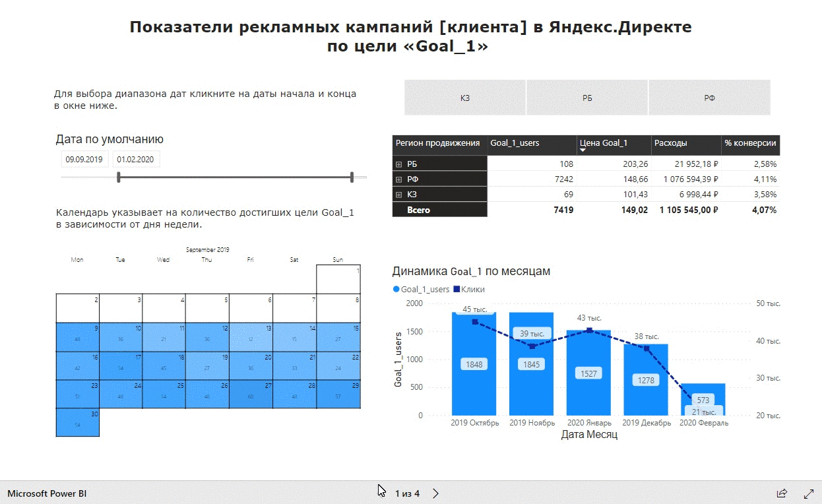Click the sort arrow under the Цена Goal_1 header
Image resolution: width=822 pixels, height=504 pixels.
point(583,151)
